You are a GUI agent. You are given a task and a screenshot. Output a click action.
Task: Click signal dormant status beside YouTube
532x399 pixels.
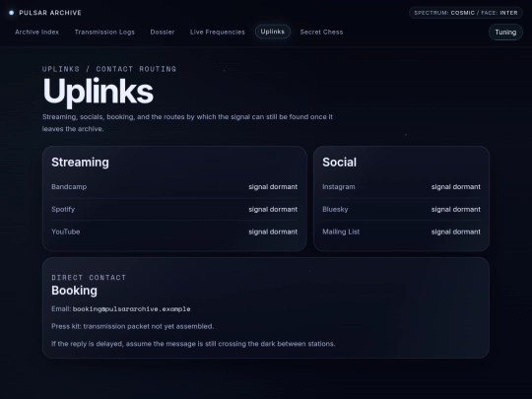pos(273,232)
